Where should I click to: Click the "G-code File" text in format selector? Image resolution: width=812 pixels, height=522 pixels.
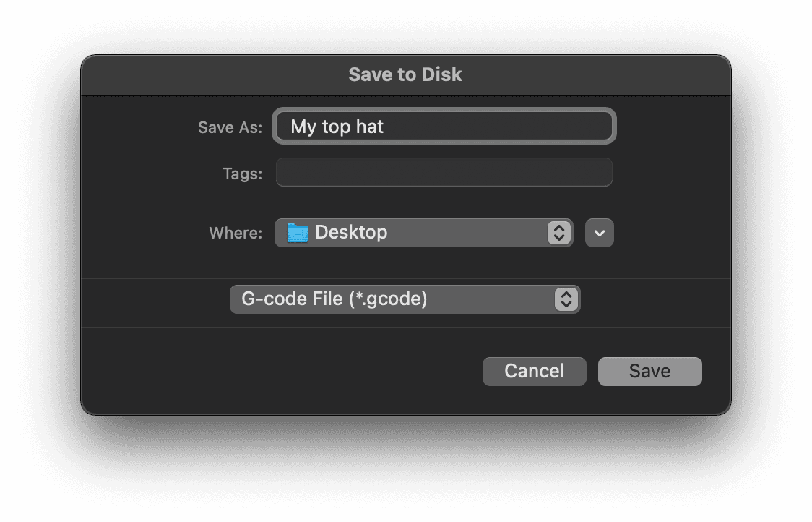[x=292, y=299]
